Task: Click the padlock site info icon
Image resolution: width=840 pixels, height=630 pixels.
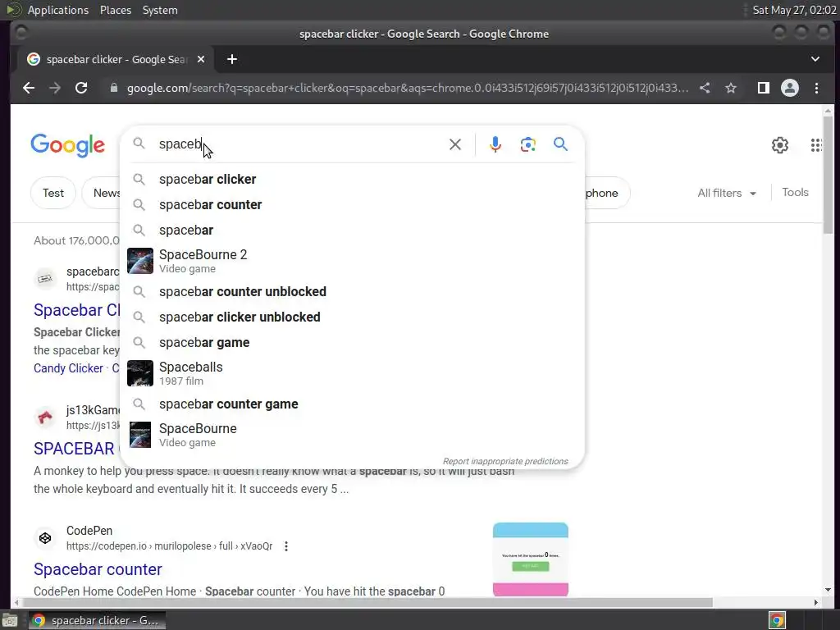Action: point(113,88)
